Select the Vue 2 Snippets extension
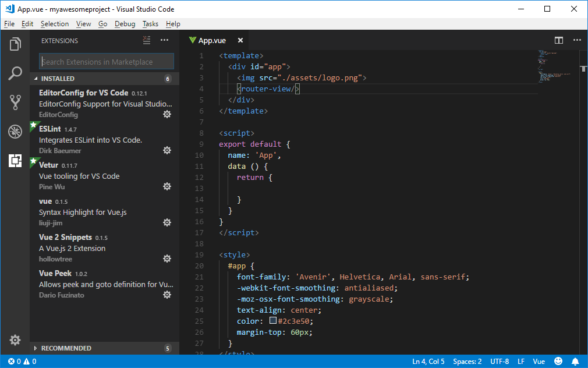588x368 pixels. coord(105,248)
